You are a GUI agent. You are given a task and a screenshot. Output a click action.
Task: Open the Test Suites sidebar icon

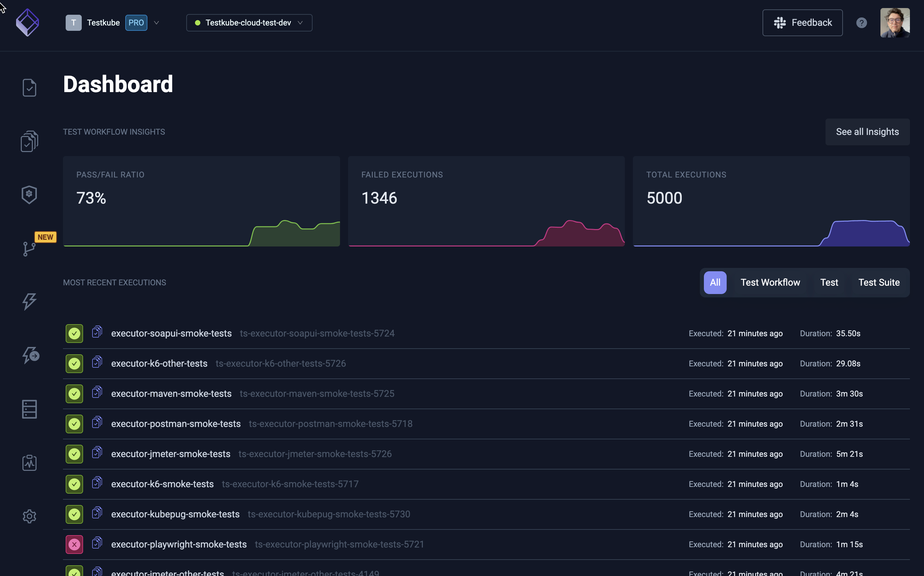point(29,141)
